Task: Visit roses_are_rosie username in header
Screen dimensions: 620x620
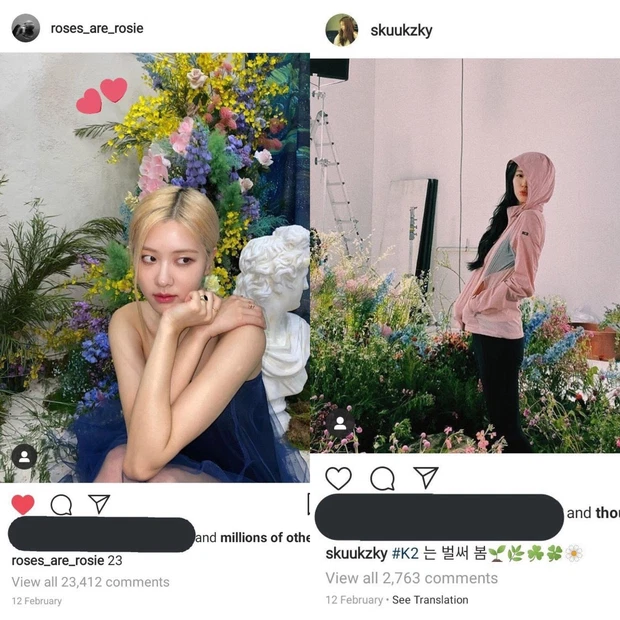Action: click(x=97, y=28)
